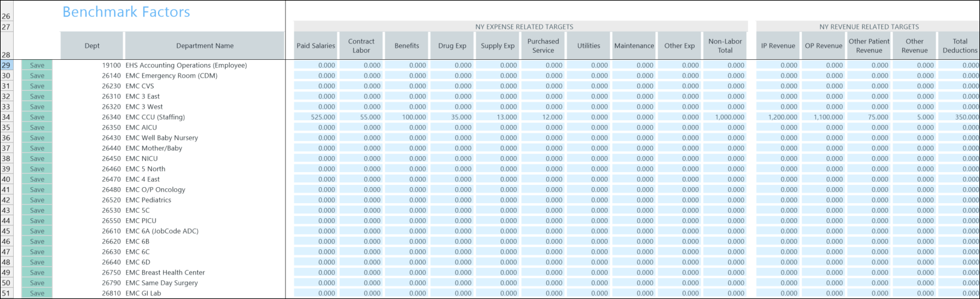Click the Total Deductions column header

[x=959, y=46]
